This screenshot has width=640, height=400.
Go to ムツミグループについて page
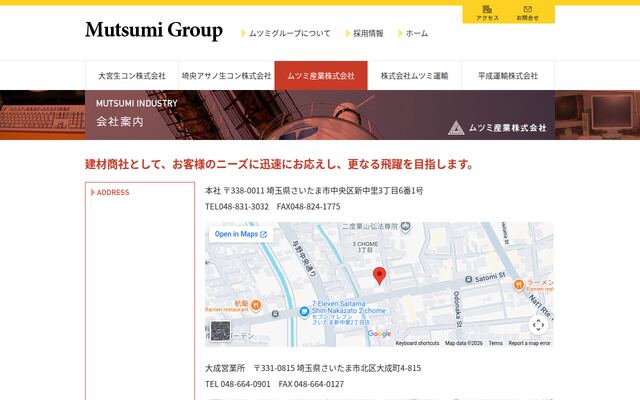286,33
